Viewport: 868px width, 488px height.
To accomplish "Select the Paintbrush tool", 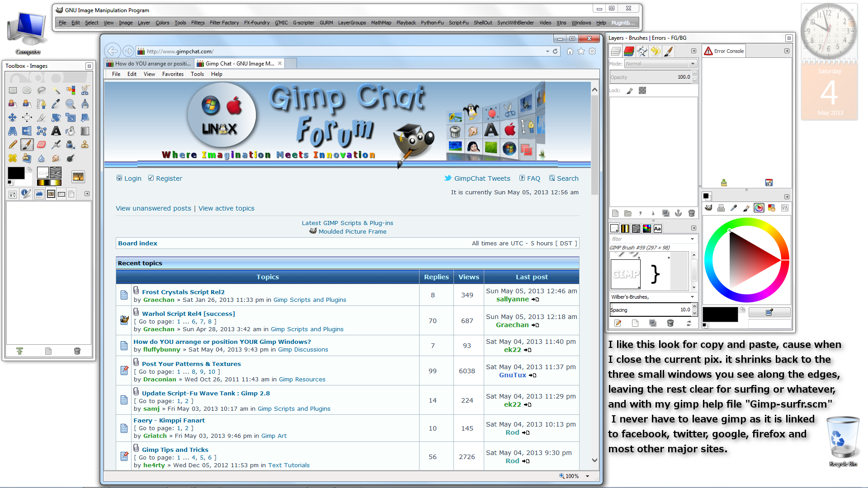I will [27, 145].
